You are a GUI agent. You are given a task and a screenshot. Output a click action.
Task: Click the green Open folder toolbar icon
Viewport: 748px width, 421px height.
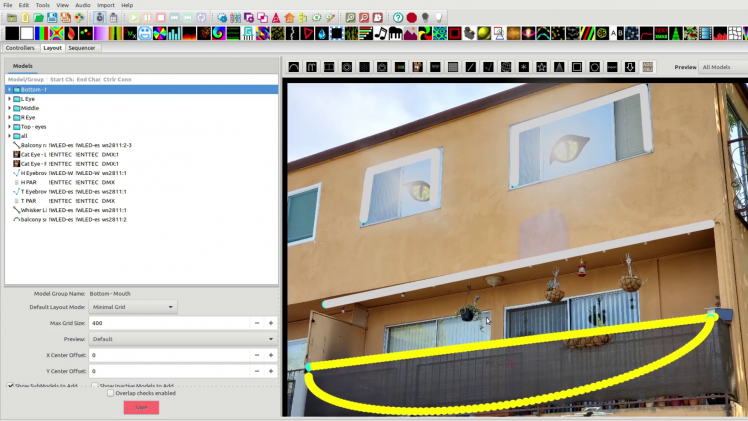coord(39,18)
